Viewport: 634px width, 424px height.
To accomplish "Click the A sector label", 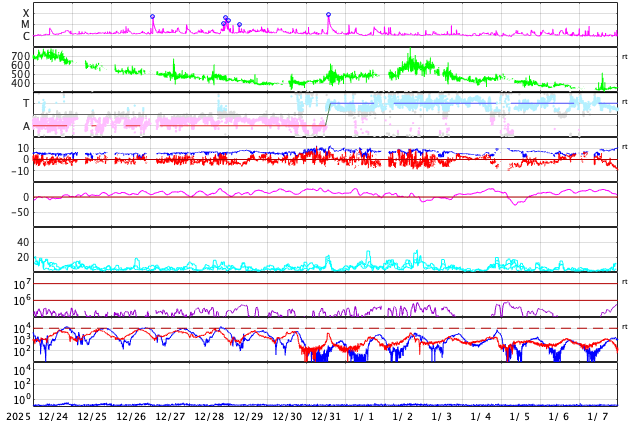I will 26,126.
